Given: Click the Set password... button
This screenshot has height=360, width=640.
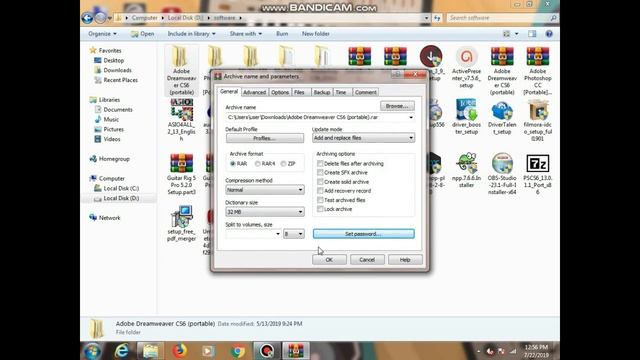Looking at the screenshot, I should point(363,234).
